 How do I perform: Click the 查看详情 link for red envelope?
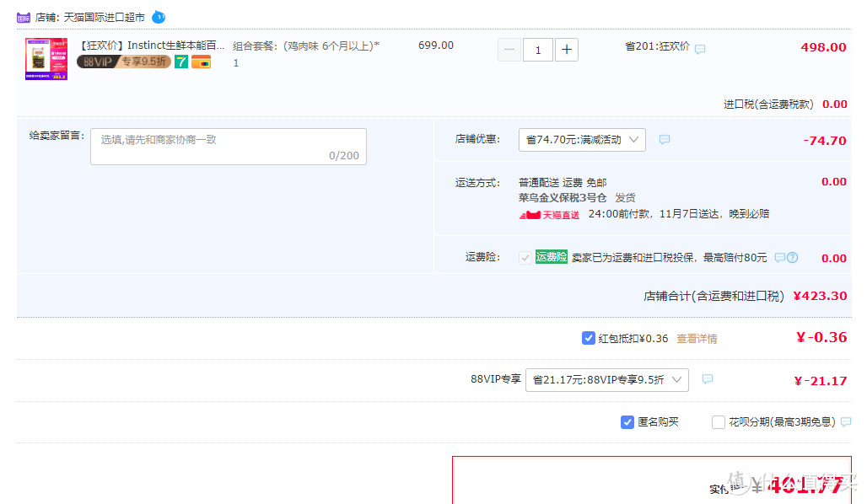[x=697, y=339]
